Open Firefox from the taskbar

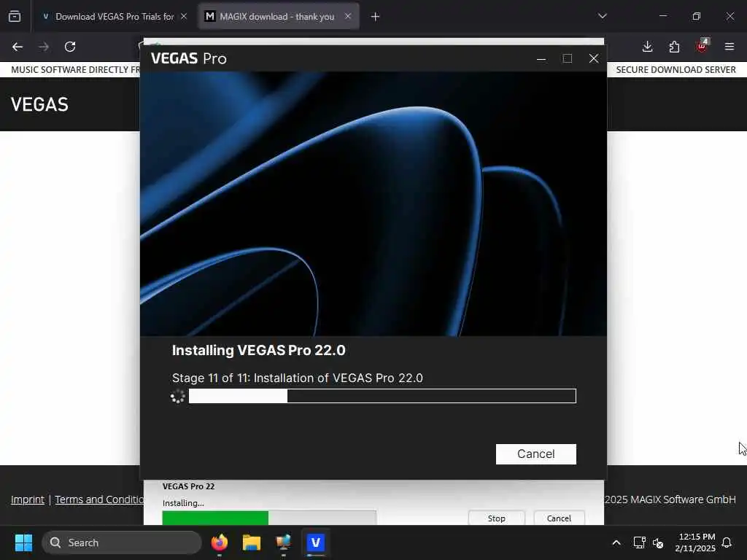[220, 542]
